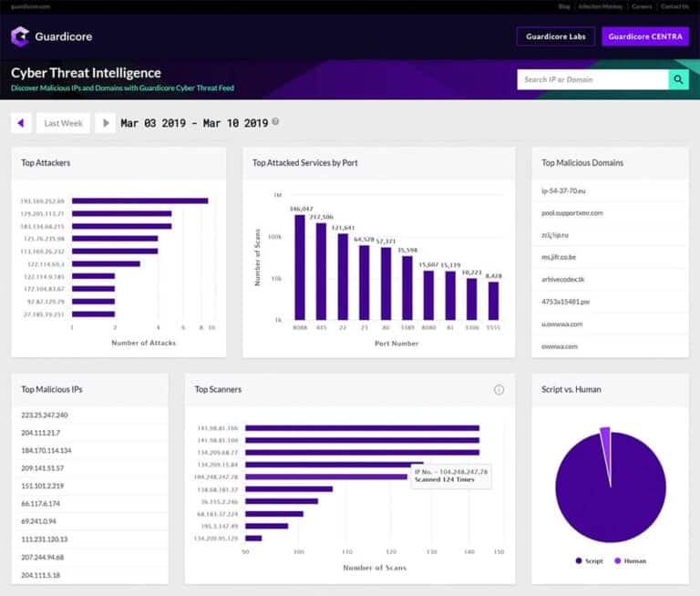Open the Contact Us link

674,6
